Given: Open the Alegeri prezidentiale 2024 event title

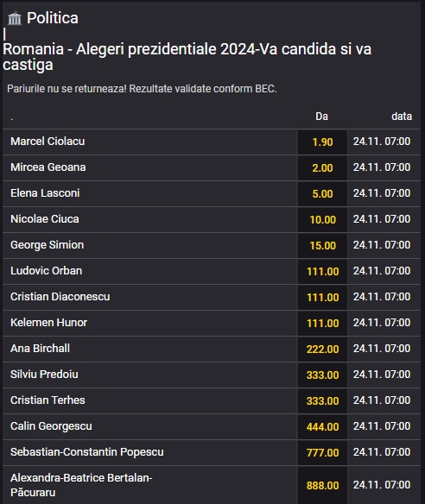Looking at the screenshot, I should point(187,57).
